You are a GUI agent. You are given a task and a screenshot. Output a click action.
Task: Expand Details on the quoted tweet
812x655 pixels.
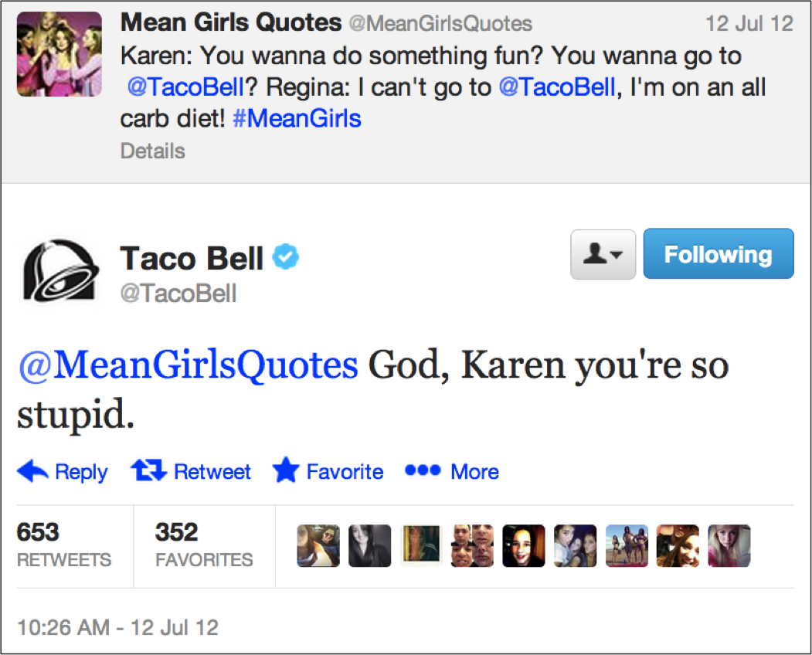151,151
